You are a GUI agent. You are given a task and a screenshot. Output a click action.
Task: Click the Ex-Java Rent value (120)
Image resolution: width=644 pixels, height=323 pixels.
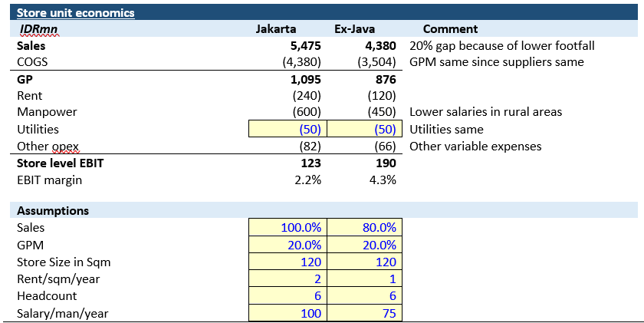[382, 96]
